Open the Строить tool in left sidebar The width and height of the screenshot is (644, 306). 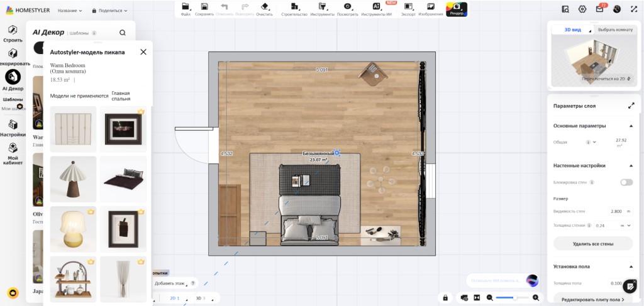click(13, 34)
